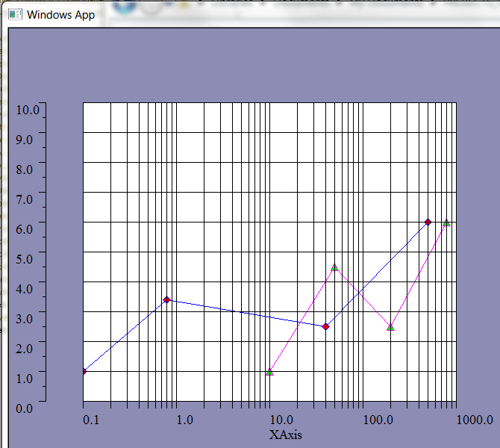Click the red diamond marker near y 2.7
The image size is (500, 448).
[325, 326]
